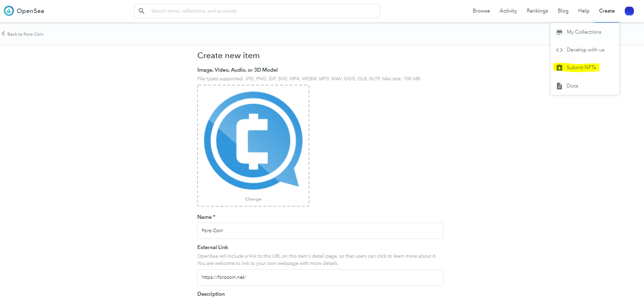The image size is (644, 300).
Task: Click the OpenSea wordmark text
Action: [x=30, y=11]
